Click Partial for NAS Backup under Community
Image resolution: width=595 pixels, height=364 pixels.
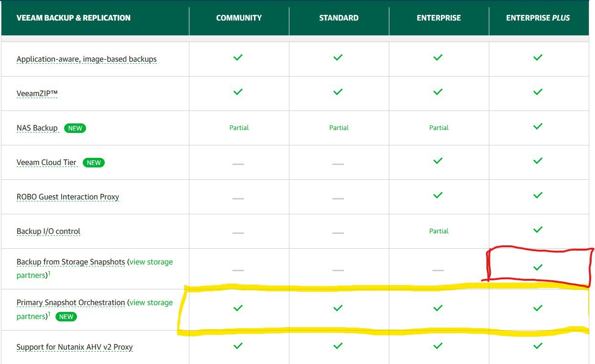pos(239,128)
